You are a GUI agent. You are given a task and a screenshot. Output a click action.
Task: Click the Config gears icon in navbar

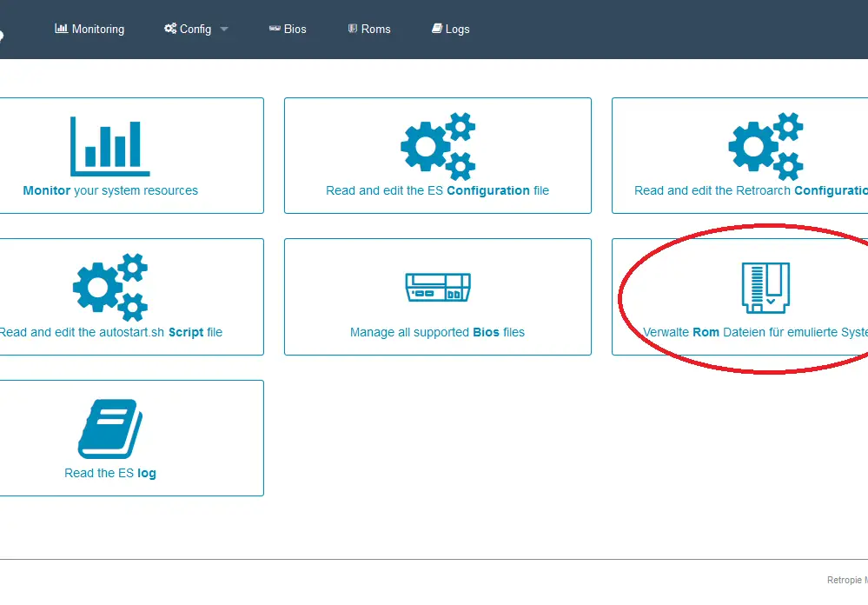(170, 29)
